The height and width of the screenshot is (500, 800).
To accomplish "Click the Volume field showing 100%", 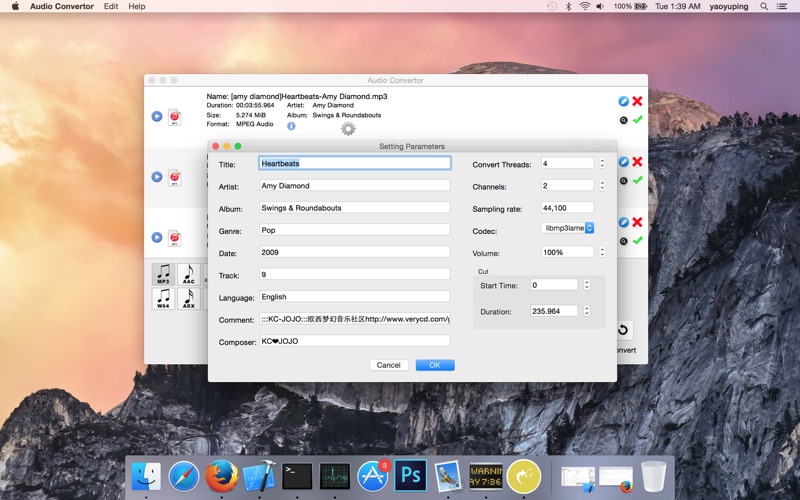I will [567, 252].
